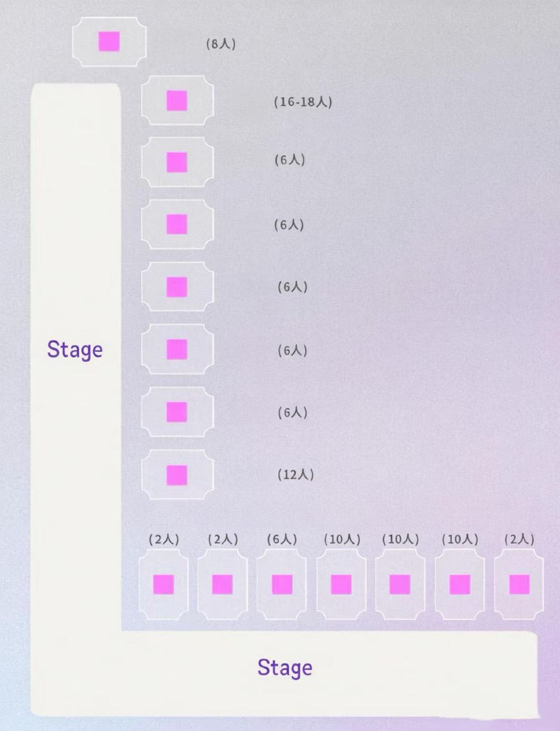The height and width of the screenshot is (731, 560).
Task: Click the (12人) capacity text
Action: click(296, 475)
